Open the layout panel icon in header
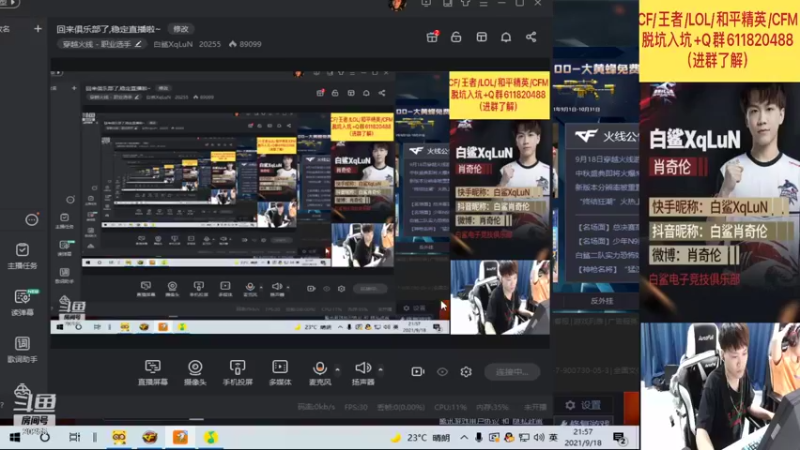This screenshot has width=800, height=450. pyautogui.click(x=481, y=37)
